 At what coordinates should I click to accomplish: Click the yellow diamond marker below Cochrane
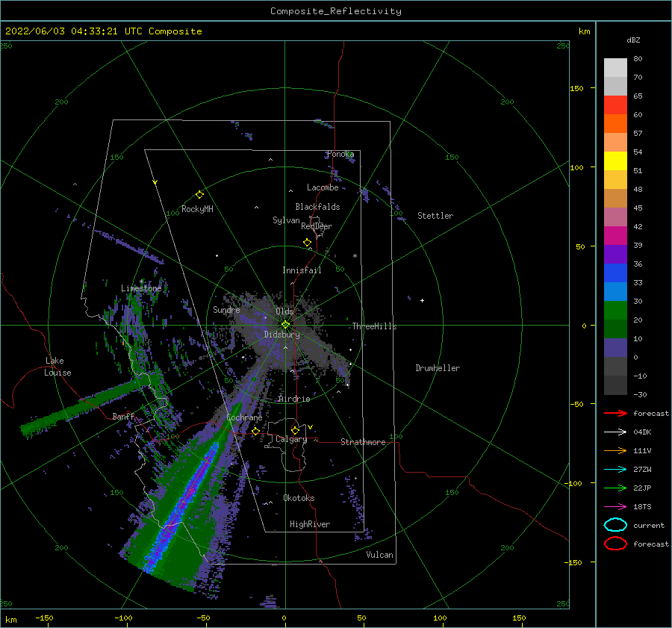point(256,432)
